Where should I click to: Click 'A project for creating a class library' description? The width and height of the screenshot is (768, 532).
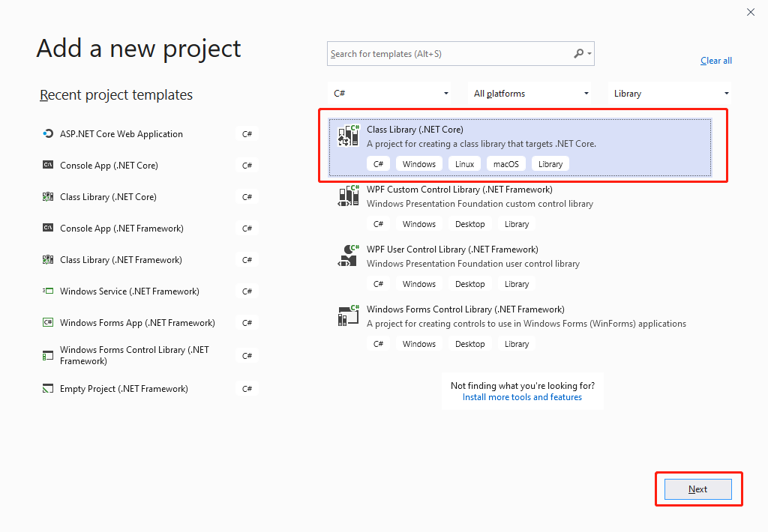click(x=481, y=144)
